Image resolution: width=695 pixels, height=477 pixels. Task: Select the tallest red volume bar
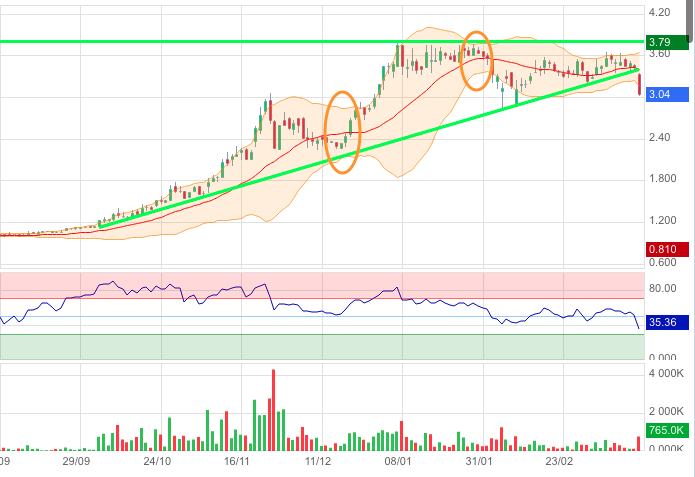pyautogui.click(x=273, y=410)
